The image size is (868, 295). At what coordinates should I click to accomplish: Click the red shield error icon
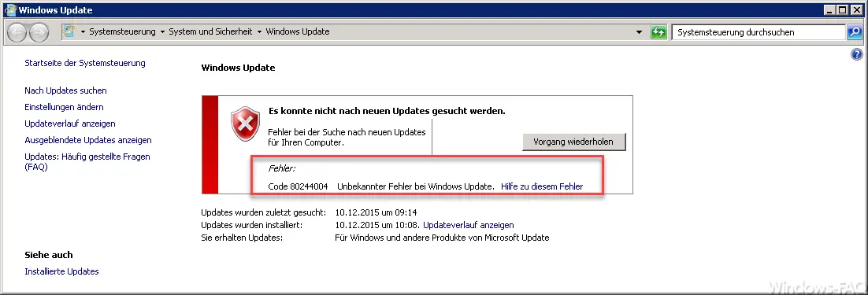pos(245,124)
